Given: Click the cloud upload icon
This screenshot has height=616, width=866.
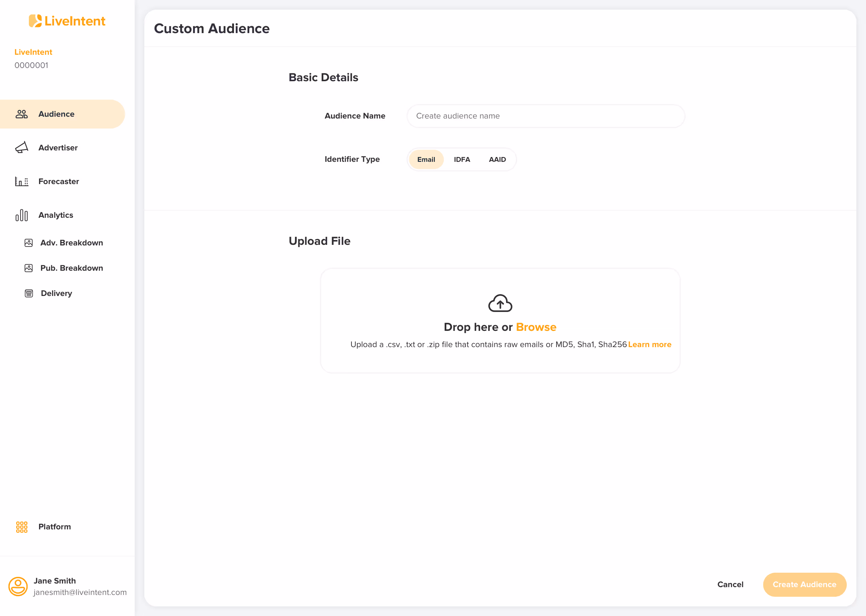Looking at the screenshot, I should coord(500,303).
